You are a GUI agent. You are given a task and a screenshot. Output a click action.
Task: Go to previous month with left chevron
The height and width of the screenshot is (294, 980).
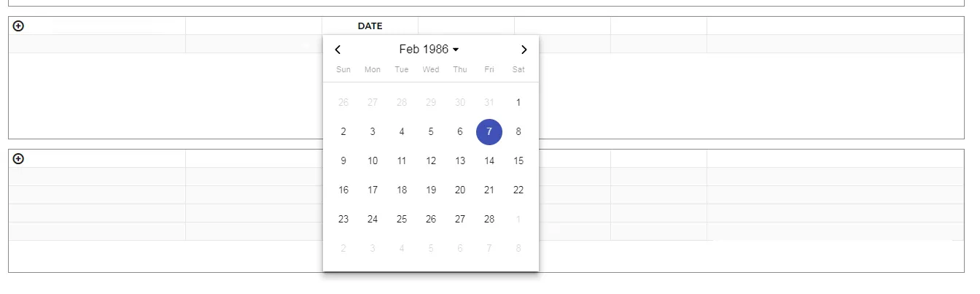tap(338, 50)
